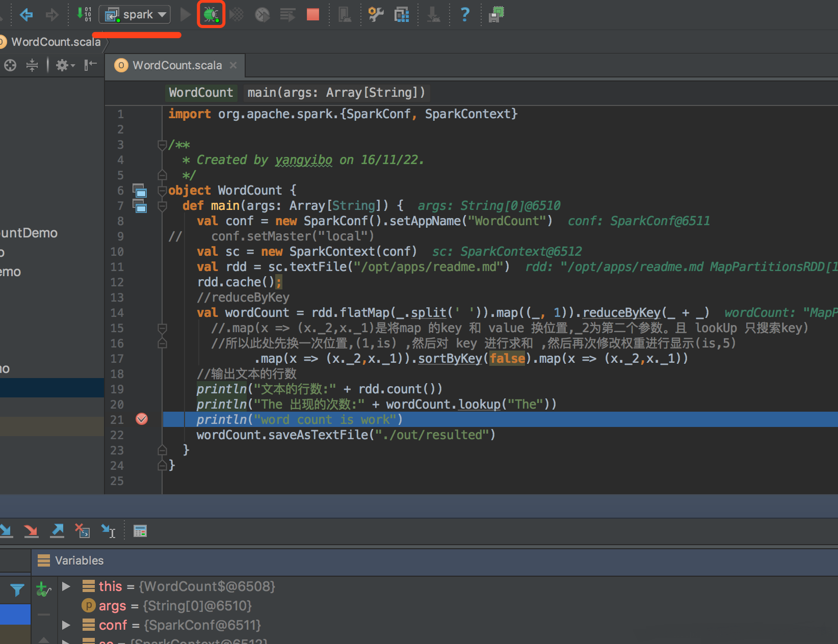
Task: Toggle comment fold marker on line 16
Action: [162, 343]
